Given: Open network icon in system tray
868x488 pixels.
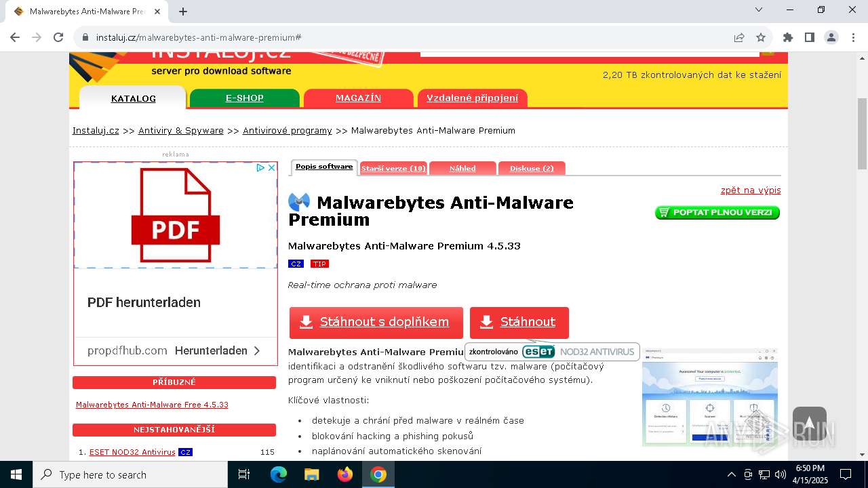Looking at the screenshot, I should tap(764, 474).
